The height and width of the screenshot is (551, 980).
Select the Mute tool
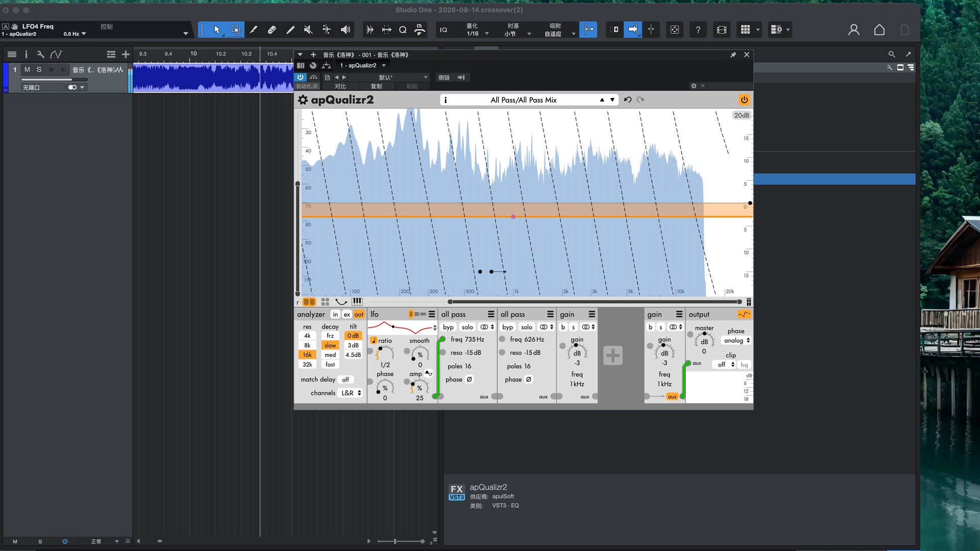pos(308,30)
